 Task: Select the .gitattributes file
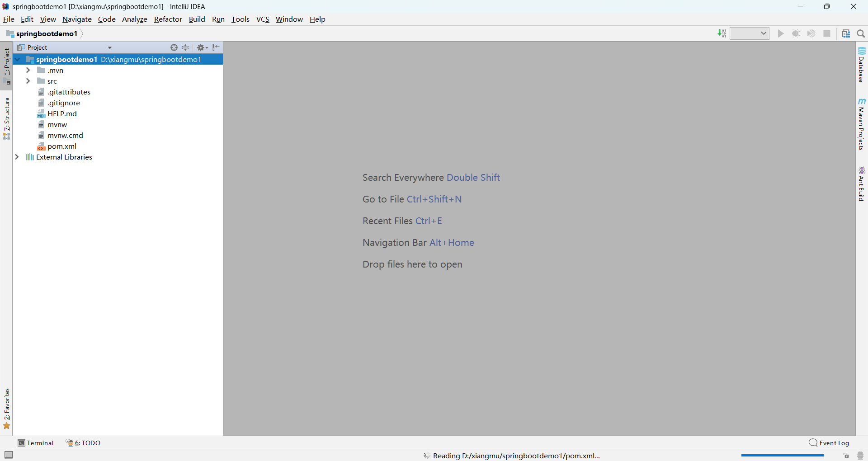click(69, 92)
